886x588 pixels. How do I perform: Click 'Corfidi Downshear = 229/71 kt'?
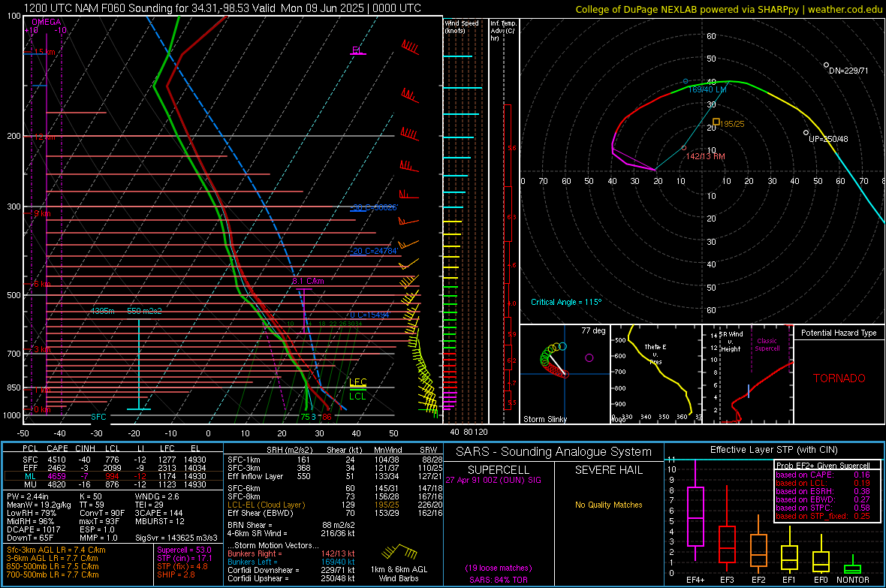(x=291, y=570)
